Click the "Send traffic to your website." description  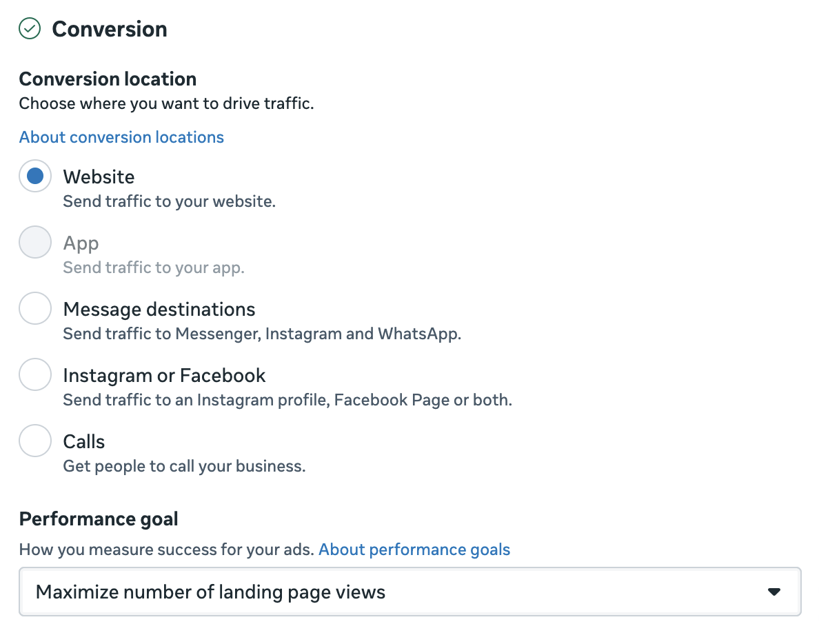(169, 201)
